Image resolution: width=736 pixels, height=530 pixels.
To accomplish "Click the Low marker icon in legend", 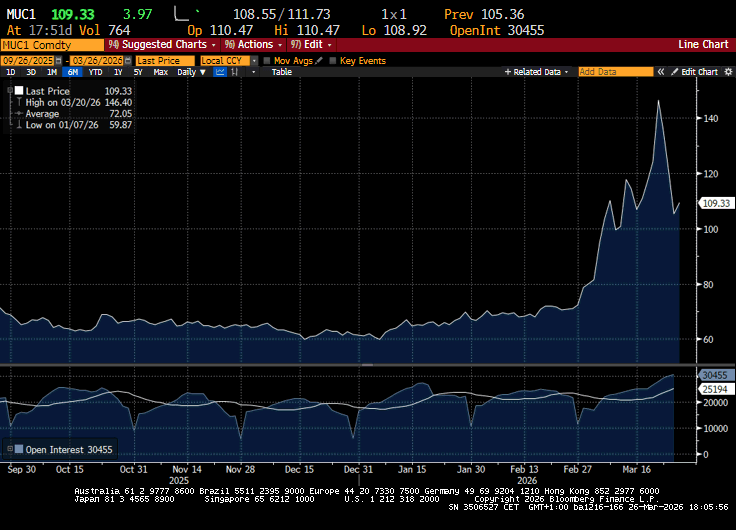I will click(18, 125).
